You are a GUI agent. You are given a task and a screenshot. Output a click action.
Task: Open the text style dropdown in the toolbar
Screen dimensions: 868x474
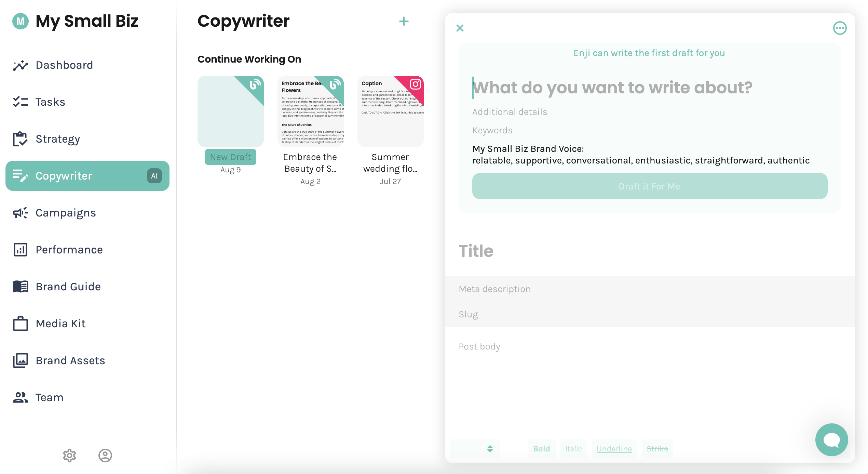tap(475, 449)
